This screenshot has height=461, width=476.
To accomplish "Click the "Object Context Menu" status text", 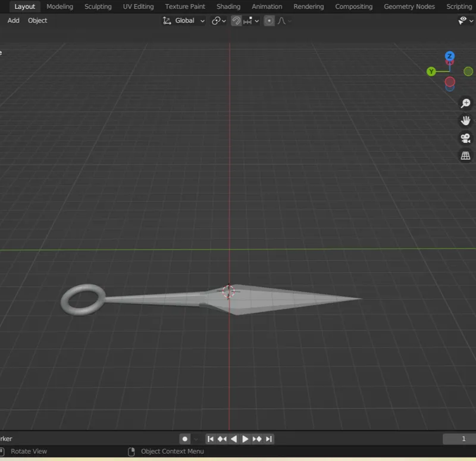I will (172, 451).
